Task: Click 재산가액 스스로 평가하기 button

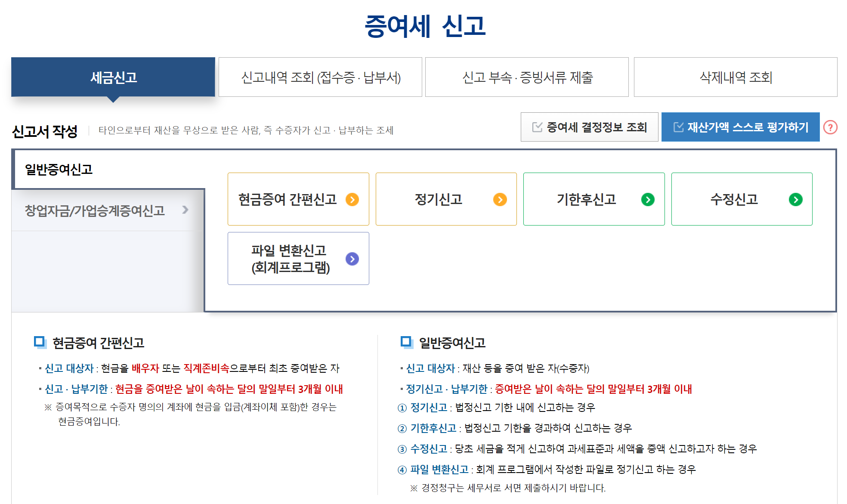Action: tap(740, 126)
